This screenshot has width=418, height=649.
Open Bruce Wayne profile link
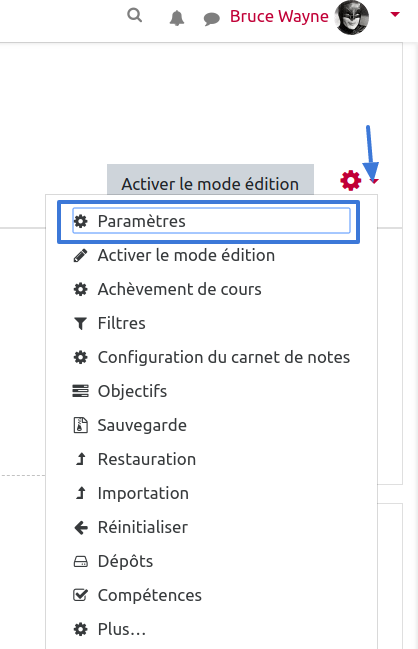tap(279, 17)
